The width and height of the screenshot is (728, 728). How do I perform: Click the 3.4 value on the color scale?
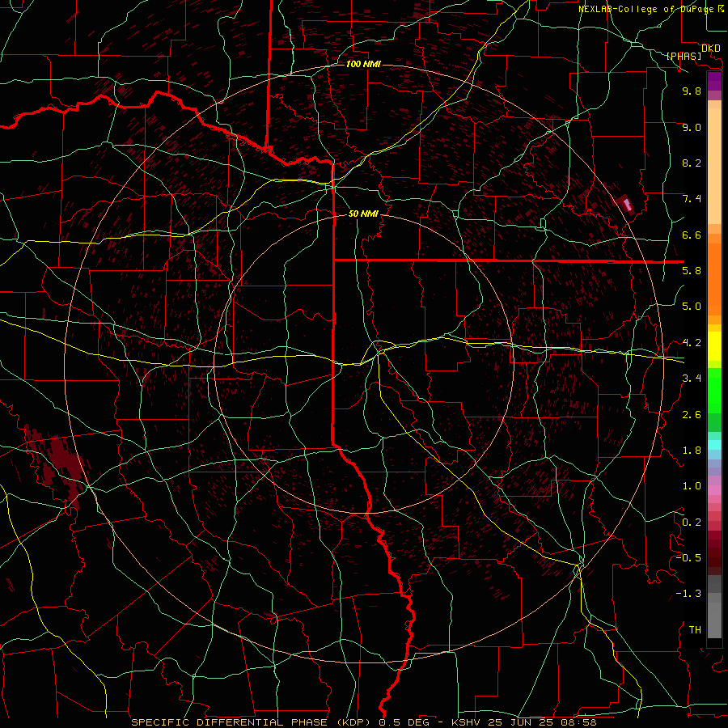pos(692,379)
